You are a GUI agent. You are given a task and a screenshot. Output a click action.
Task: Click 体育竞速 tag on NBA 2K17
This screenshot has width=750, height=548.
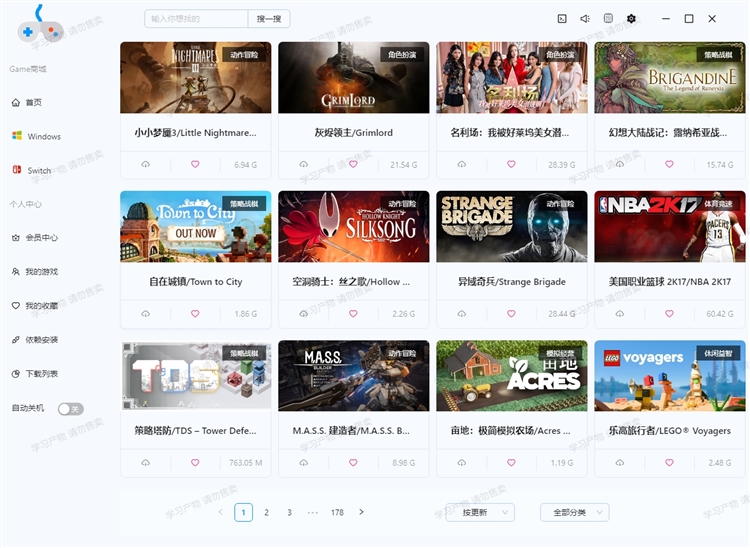[x=718, y=204]
